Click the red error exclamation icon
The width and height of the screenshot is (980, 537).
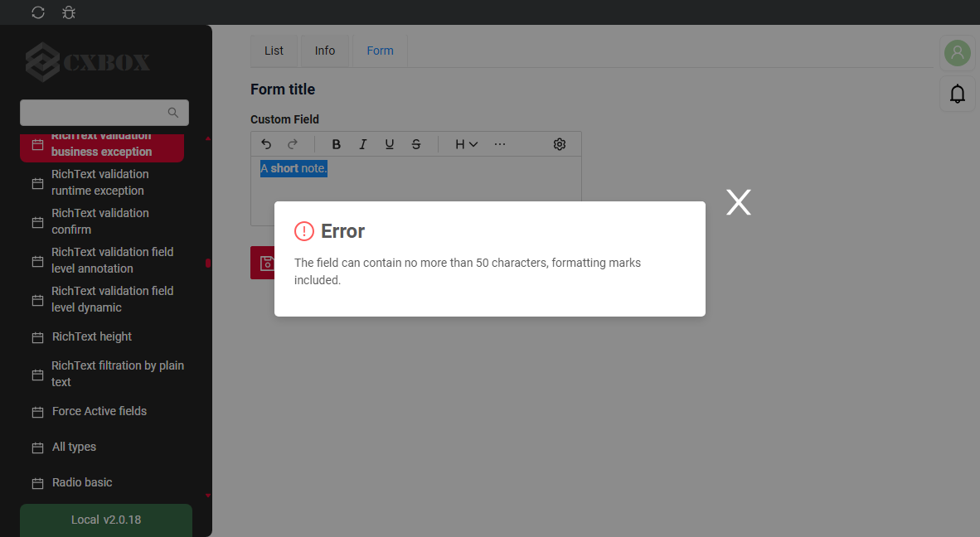304,231
